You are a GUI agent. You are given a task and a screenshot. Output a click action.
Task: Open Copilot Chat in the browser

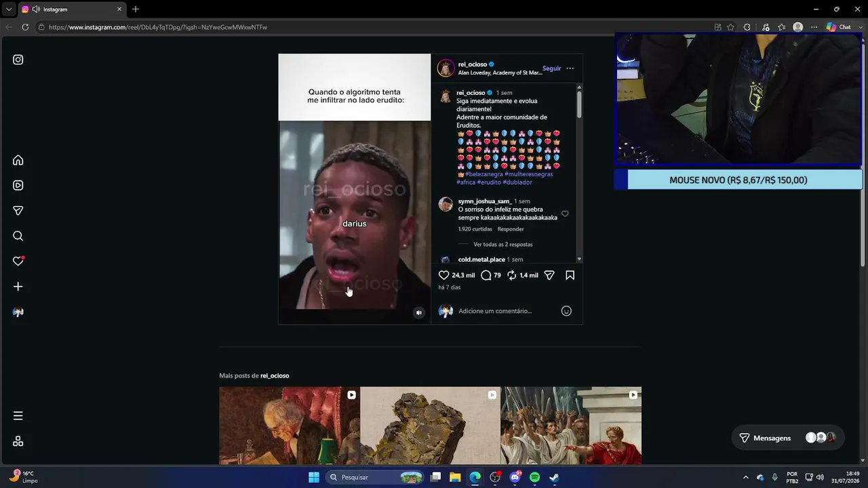838,27
